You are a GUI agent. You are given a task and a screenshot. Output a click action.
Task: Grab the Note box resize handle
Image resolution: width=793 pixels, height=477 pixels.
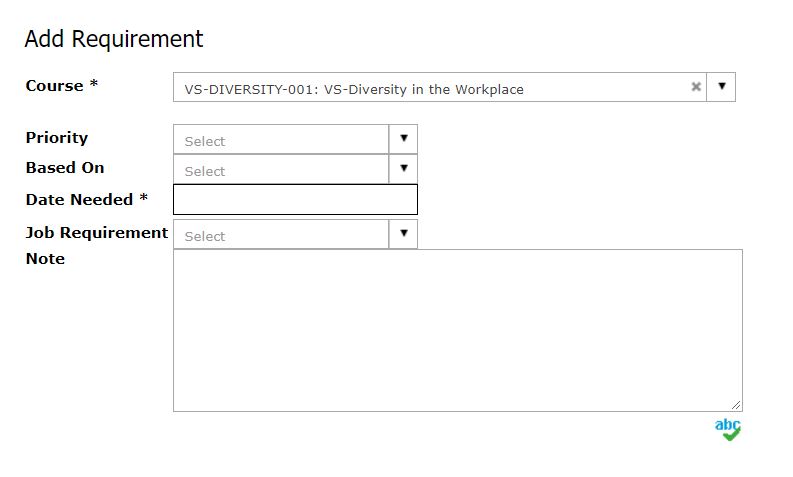(x=736, y=405)
